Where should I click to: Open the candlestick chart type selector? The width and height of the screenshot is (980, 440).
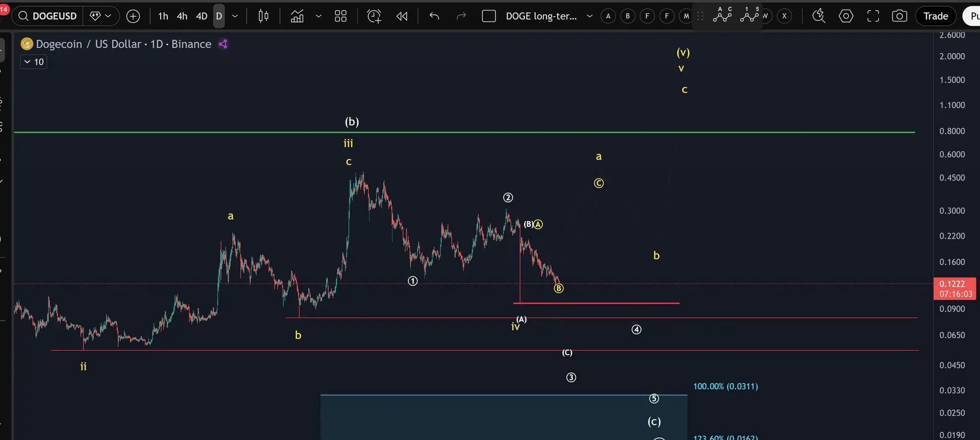point(263,16)
